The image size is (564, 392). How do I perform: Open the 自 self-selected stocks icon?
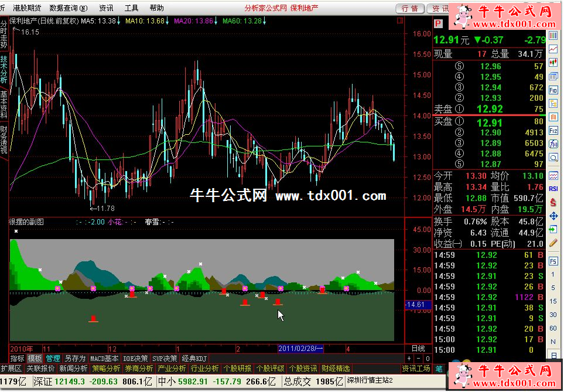pyautogui.click(x=553, y=117)
